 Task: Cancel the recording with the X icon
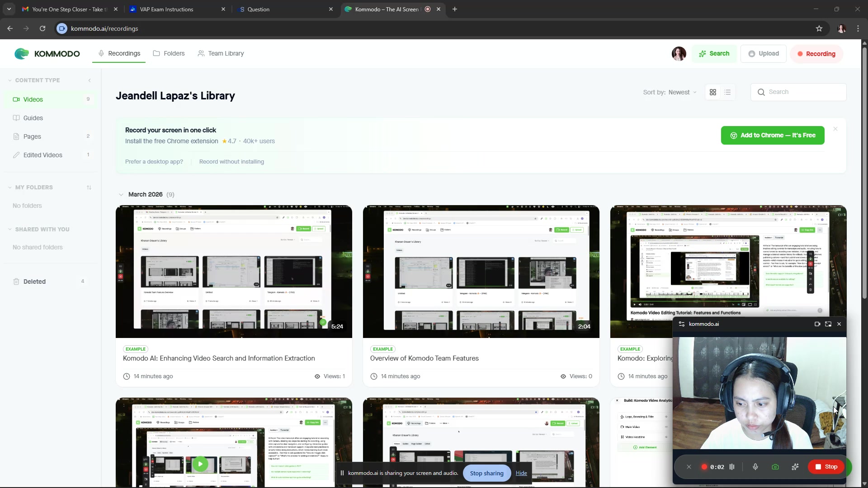(689, 467)
